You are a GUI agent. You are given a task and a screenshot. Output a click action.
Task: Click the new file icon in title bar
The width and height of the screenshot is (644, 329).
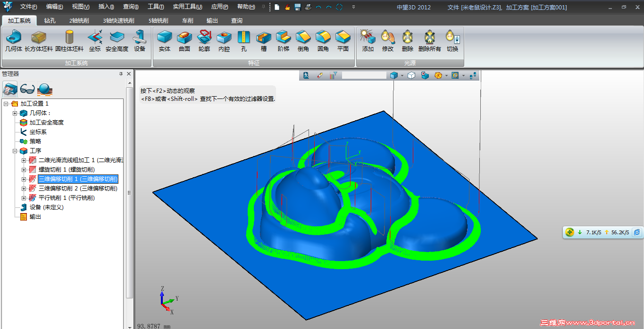point(277,7)
